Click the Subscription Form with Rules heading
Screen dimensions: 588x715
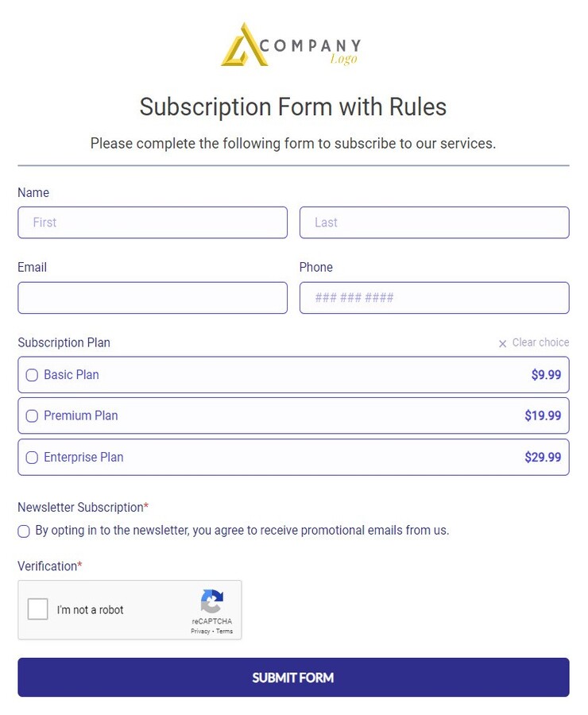[293, 107]
